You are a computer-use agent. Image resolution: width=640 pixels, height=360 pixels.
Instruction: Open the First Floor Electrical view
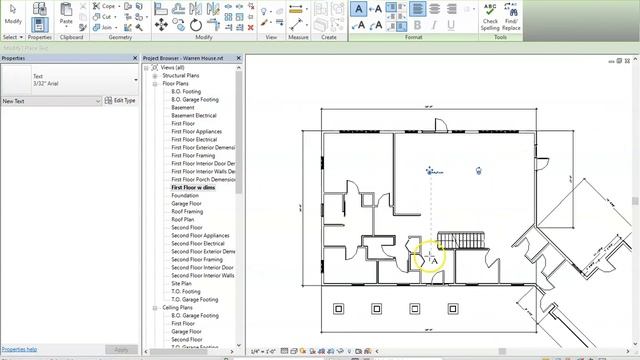194,140
